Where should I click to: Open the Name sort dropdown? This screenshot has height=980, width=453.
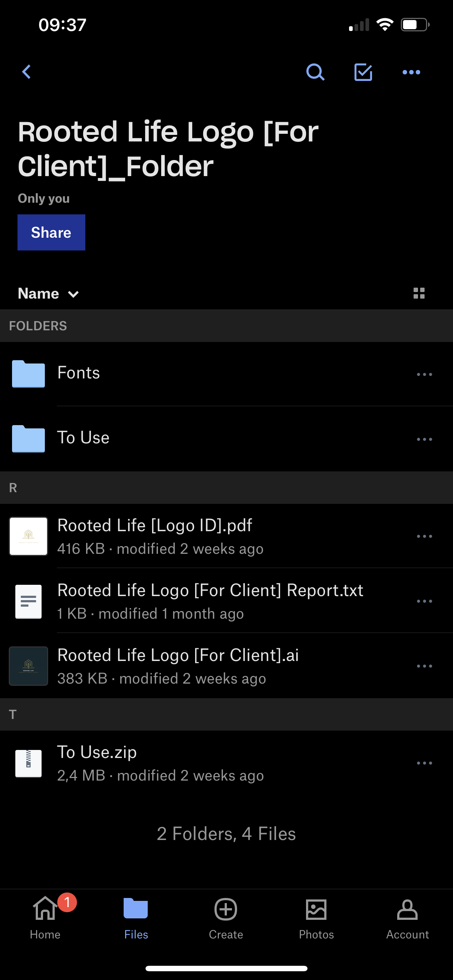[49, 294]
